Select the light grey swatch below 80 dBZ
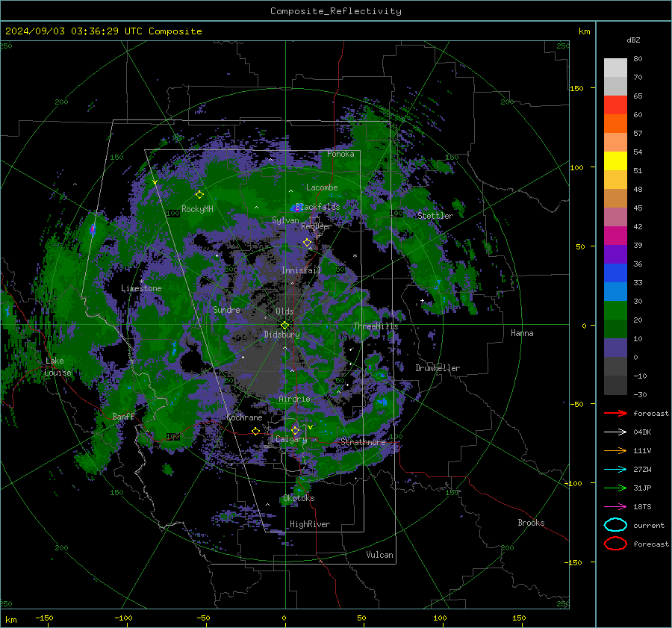 pos(615,67)
